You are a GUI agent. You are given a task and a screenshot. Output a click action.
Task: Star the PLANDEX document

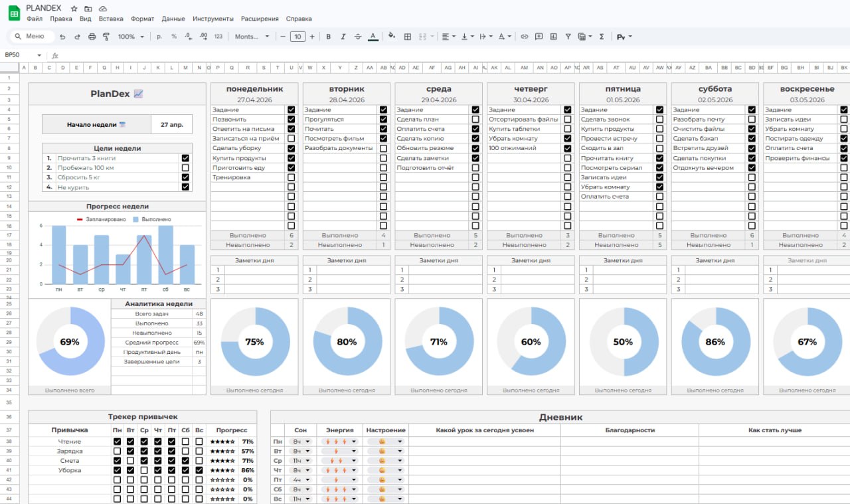pos(74,8)
